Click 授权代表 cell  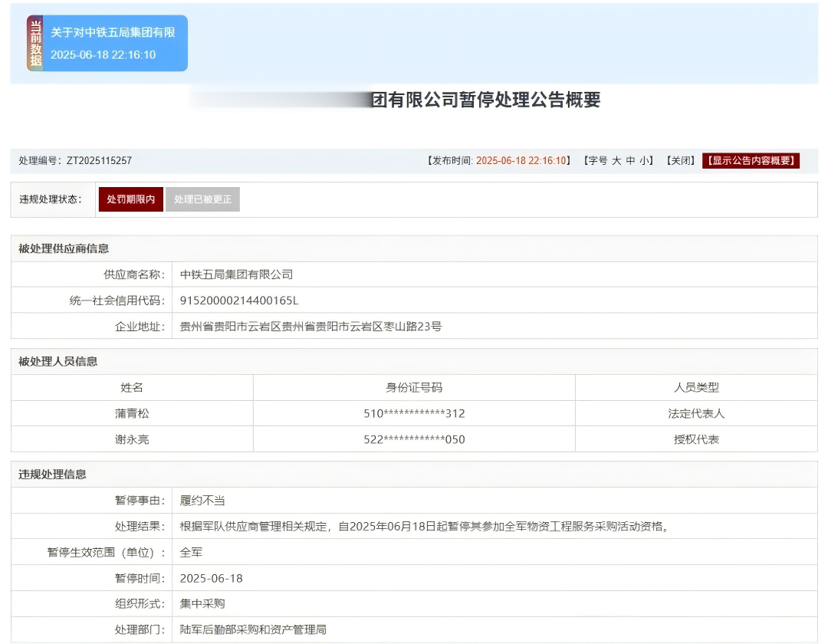(696, 439)
